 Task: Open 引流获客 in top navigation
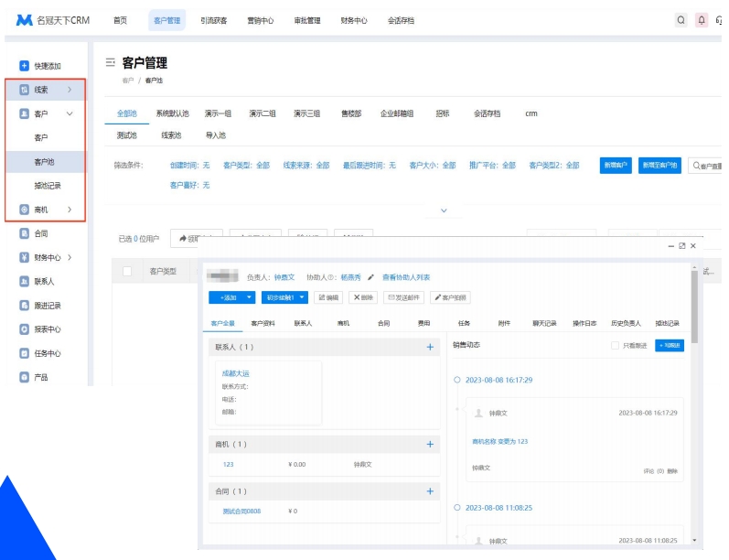[214, 20]
